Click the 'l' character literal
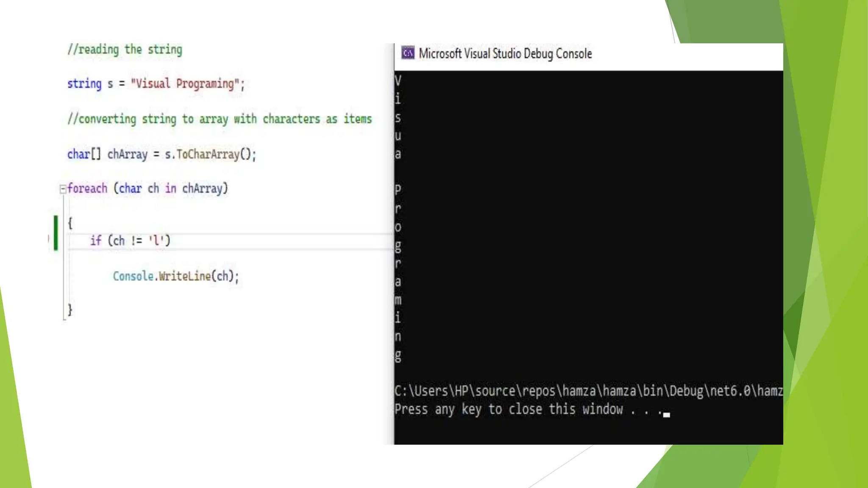This screenshot has width=868, height=488. coord(156,241)
